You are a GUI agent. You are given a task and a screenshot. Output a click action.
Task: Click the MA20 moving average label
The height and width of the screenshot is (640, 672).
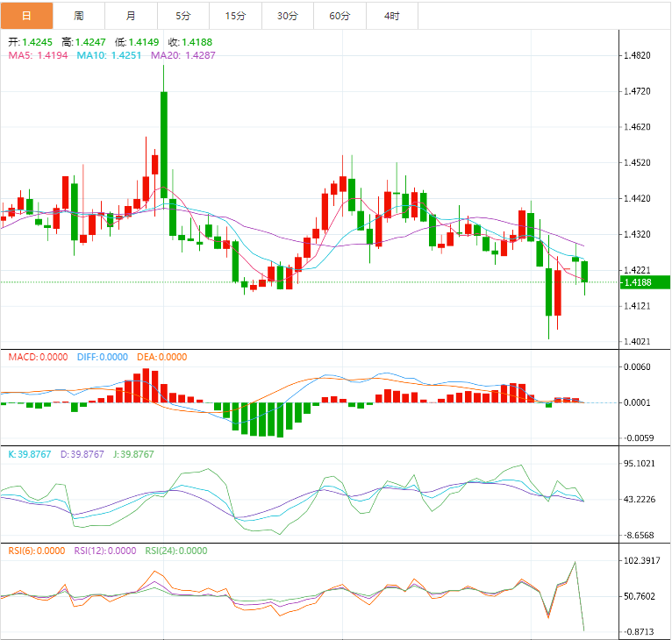click(183, 55)
